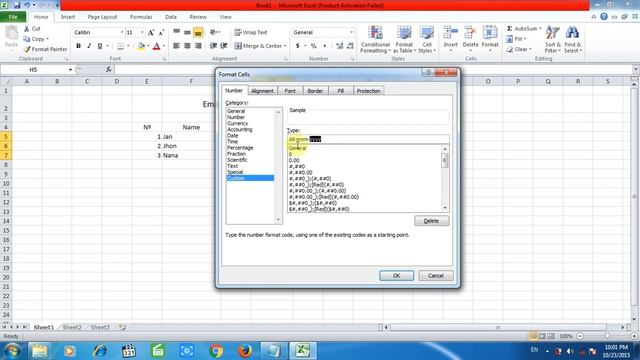Switch to the Sheet2 worksheet tab
The image size is (640, 360).
(72, 327)
